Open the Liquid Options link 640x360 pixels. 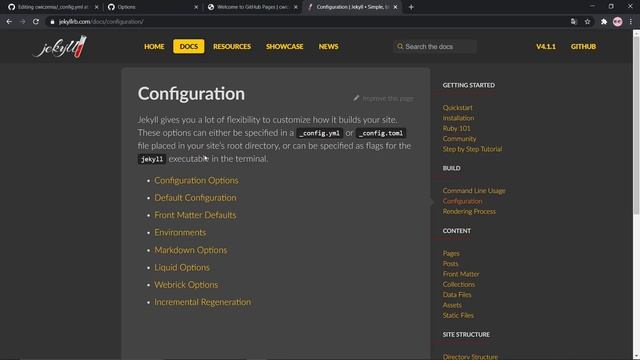(x=182, y=267)
